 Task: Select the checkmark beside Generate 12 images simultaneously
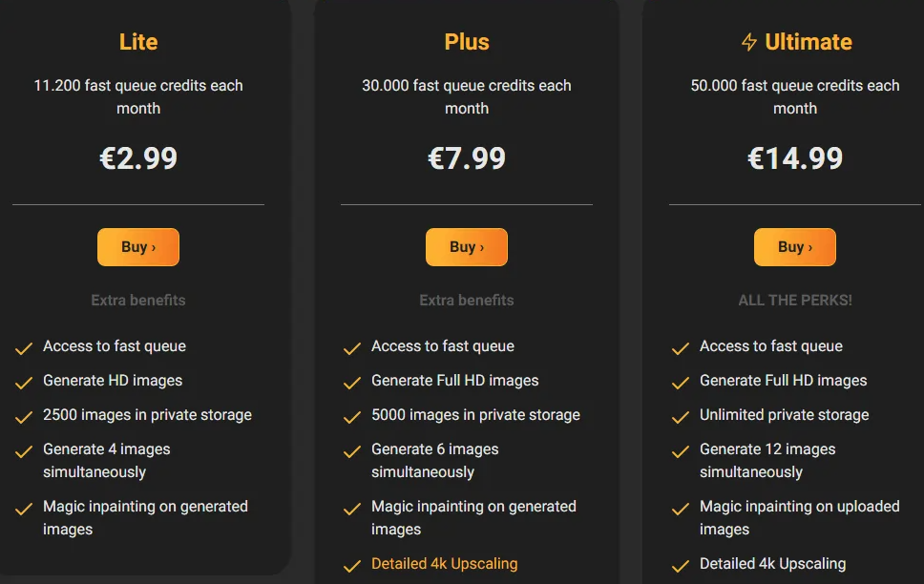681,449
